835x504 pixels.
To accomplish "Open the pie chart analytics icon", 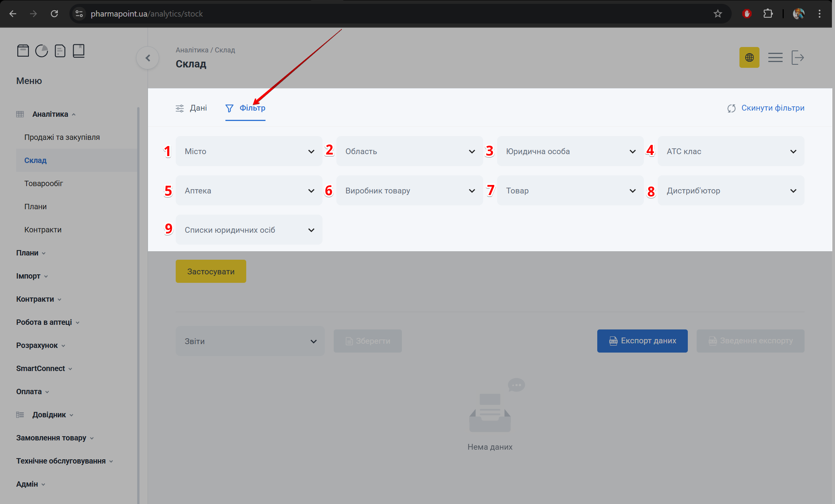I will tap(42, 51).
